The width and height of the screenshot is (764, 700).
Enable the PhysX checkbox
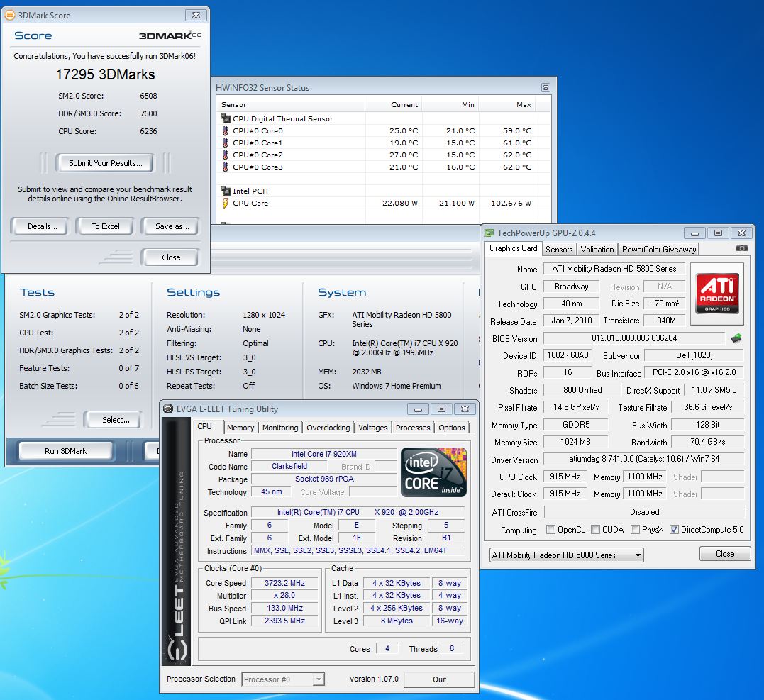[x=636, y=530]
